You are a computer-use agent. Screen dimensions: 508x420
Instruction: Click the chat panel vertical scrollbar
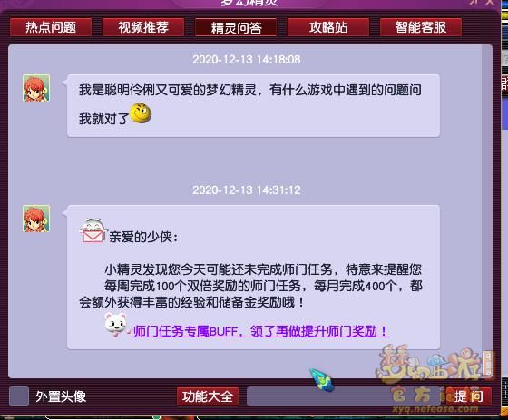(486, 210)
